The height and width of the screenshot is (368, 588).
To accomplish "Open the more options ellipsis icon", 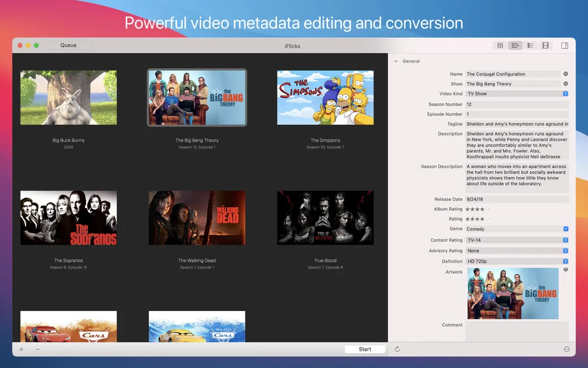I will (x=567, y=349).
